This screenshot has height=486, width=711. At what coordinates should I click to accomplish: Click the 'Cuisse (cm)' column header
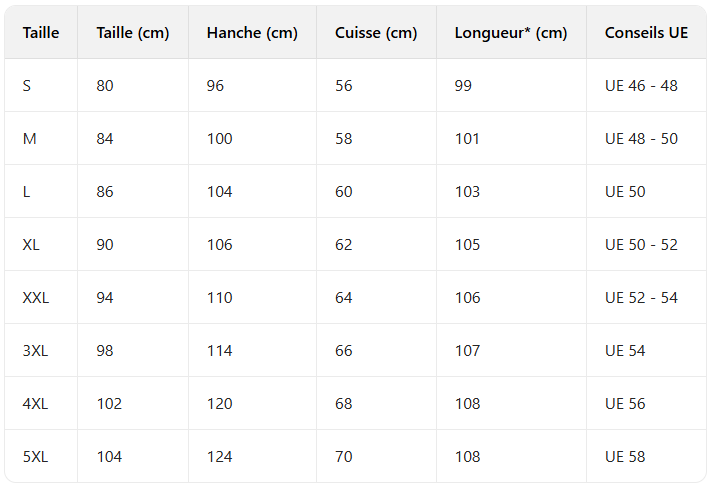376,33
